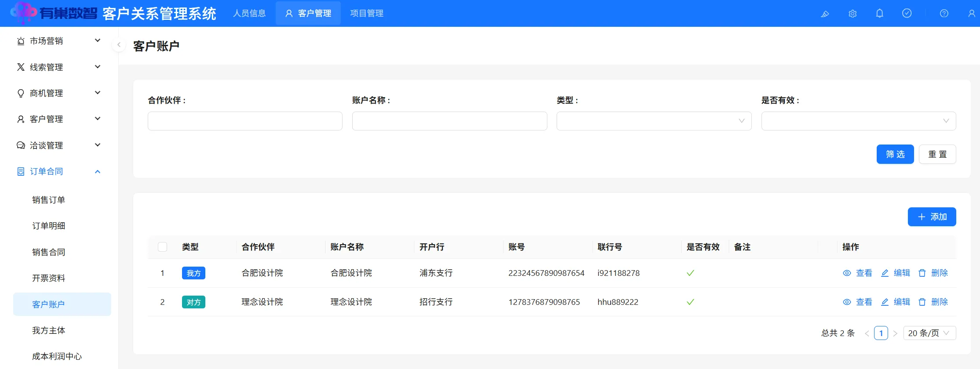This screenshot has width=980, height=369.
Task: Click the brush theme icon in header
Action: coord(825,14)
